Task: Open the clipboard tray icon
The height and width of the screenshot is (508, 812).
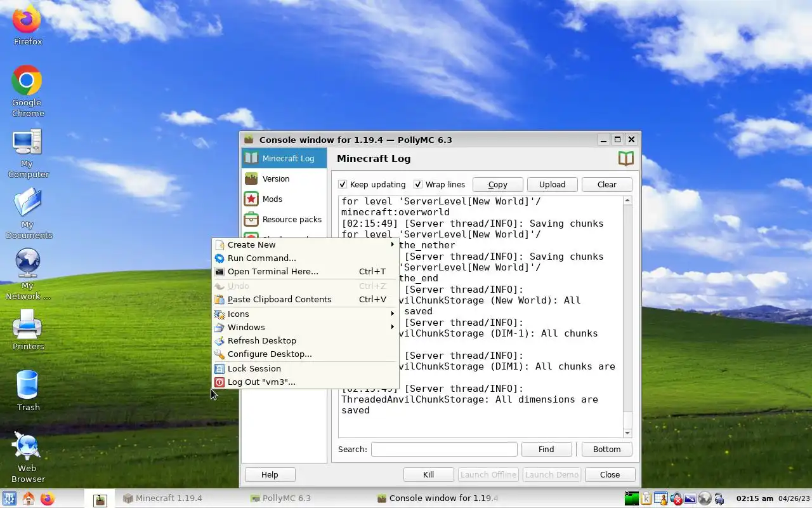Action: 646,499
